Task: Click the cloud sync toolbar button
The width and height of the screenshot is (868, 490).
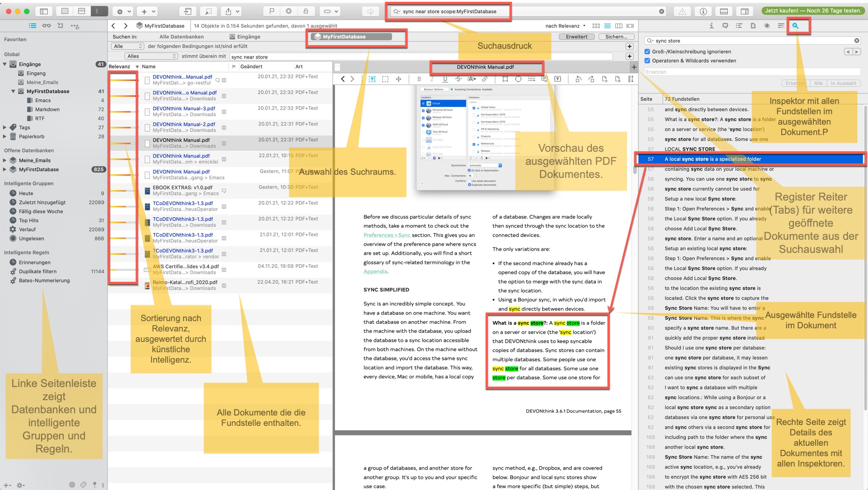Action: point(371,11)
